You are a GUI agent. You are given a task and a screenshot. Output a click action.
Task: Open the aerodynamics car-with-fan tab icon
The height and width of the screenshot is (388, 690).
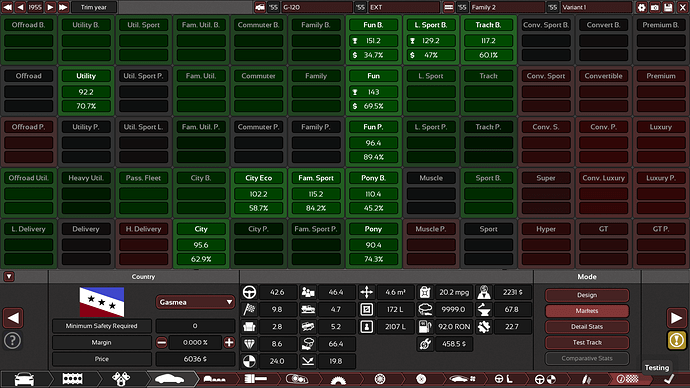[462, 379]
